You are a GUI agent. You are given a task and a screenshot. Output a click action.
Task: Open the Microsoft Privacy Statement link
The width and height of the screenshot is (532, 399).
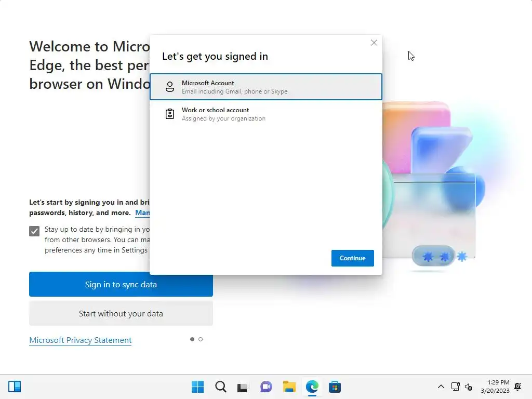81,340
